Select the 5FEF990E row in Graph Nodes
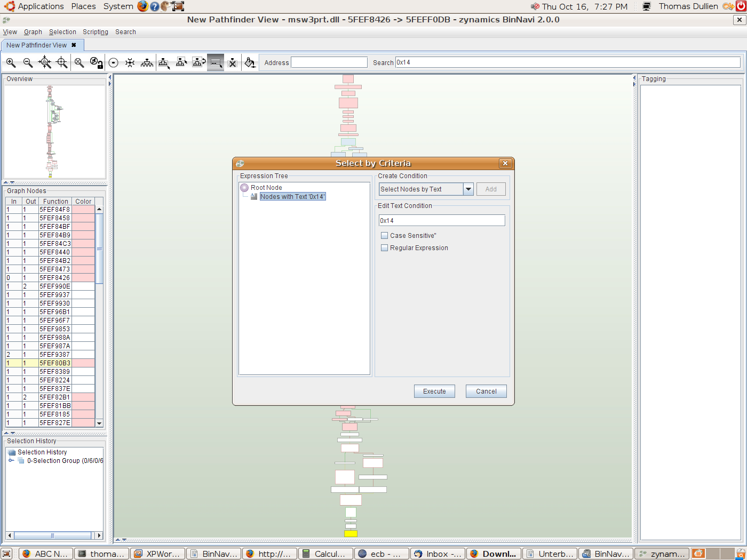Image resolution: width=747 pixels, height=560 pixels. [x=50, y=286]
